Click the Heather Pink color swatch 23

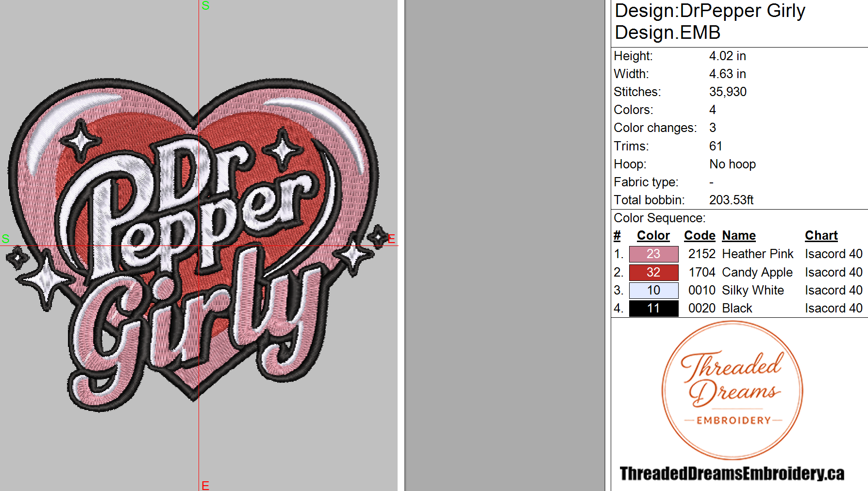point(653,254)
